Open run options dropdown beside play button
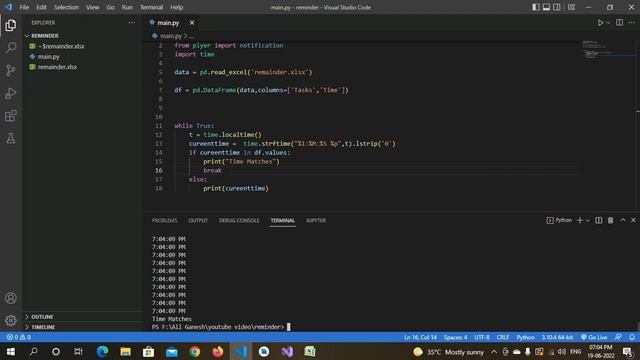Screen dimensions: 640x360 click(x=608, y=23)
